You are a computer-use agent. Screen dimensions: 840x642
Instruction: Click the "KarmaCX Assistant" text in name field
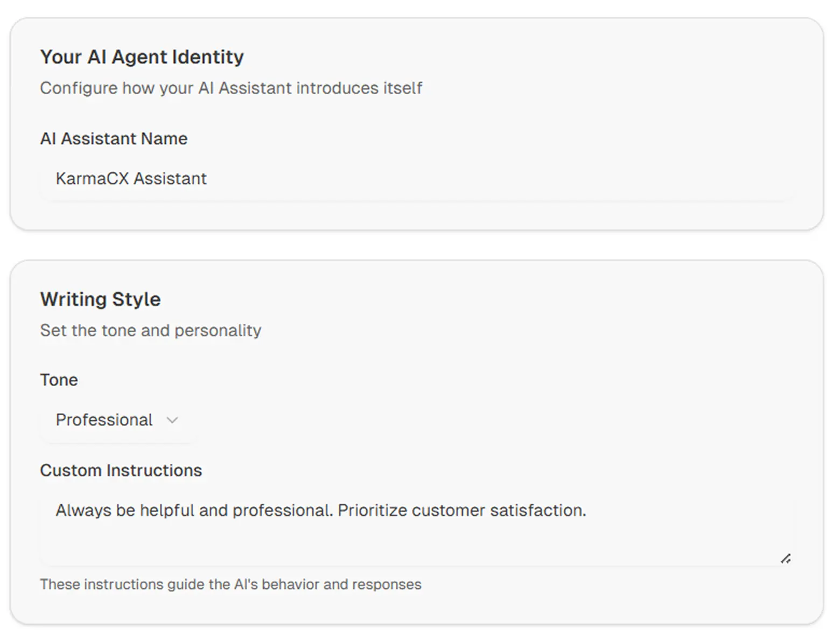pyautogui.click(x=131, y=179)
